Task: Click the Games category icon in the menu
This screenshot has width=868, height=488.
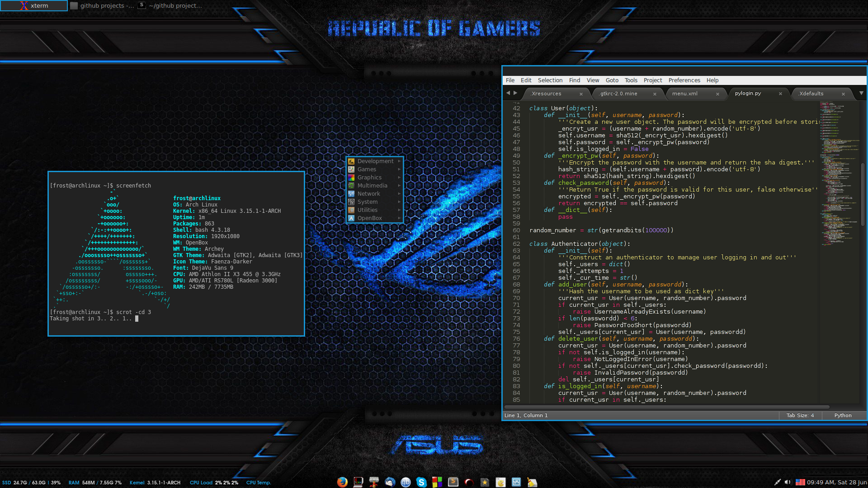Action: [x=351, y=169]
